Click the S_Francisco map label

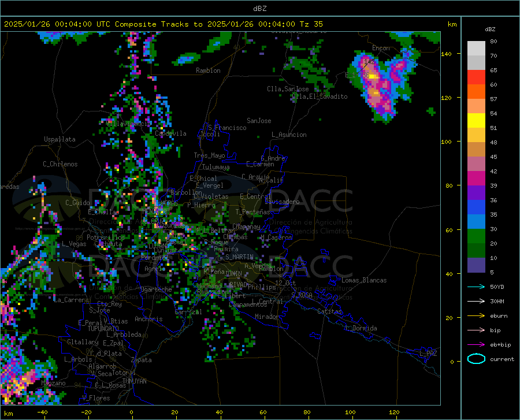[227, 128]
